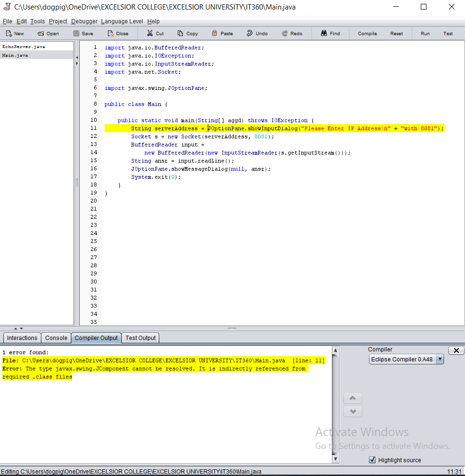The width and height of the screenshot is (465, 476).
Task: Click the left sidebar collapse arrow
Action: pos(77,57)
